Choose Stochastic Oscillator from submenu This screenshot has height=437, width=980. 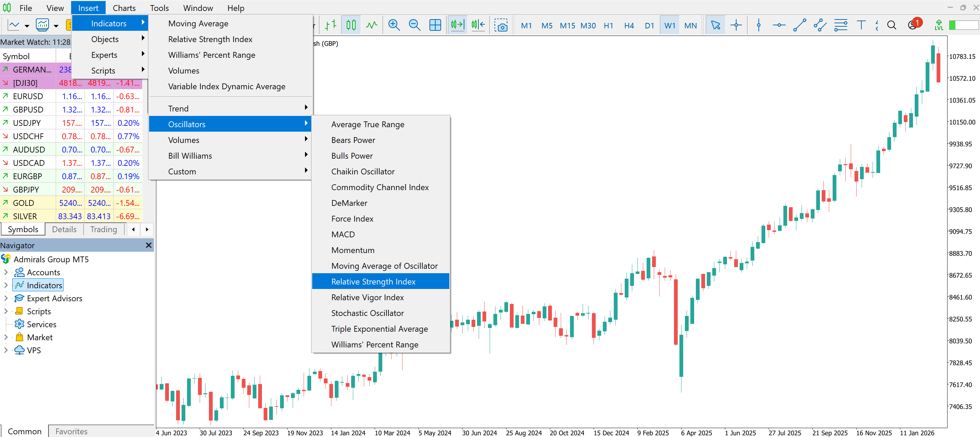click(x=381, y=313)
